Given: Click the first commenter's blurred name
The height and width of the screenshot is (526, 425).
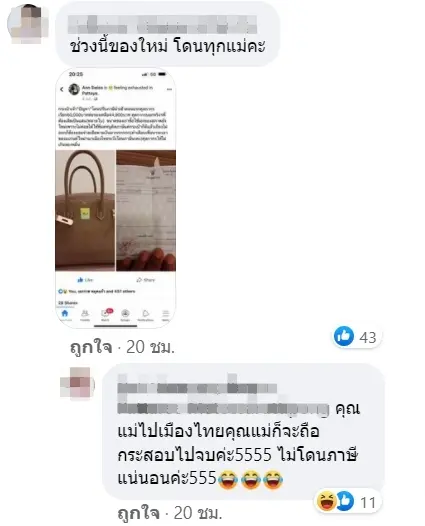Looking at the screenshot, I should (162, 24).
